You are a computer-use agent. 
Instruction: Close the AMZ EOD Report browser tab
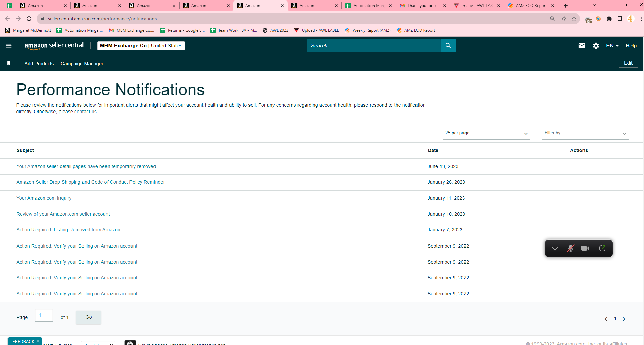pyautogui.click(x=553, y=6)
